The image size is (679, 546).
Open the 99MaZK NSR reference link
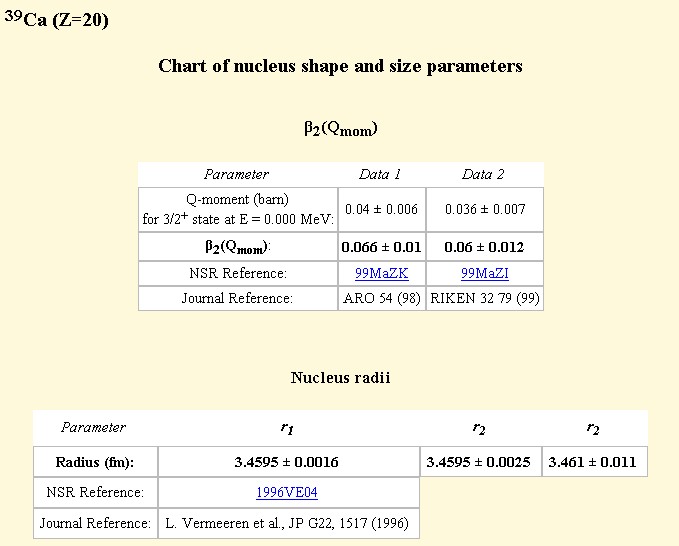pos(382,273)
